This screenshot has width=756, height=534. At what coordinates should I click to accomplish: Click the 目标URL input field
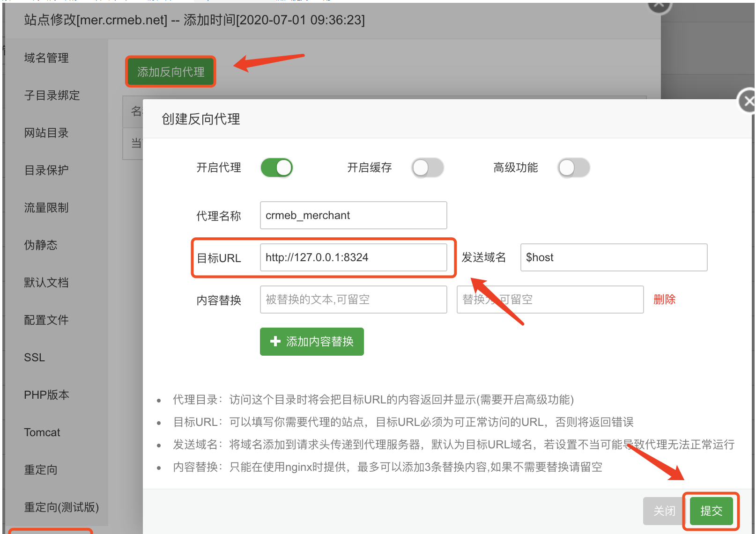click(x=353, y=257)
